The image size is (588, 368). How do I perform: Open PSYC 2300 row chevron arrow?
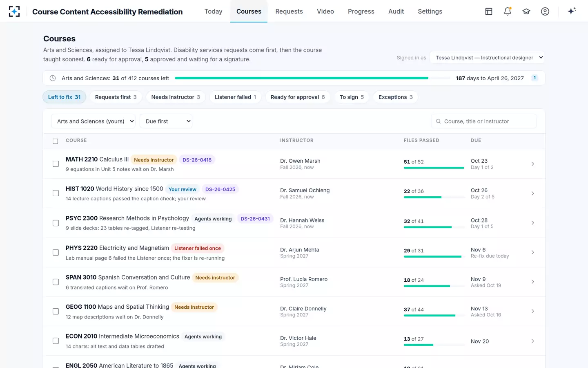[533, 223]
